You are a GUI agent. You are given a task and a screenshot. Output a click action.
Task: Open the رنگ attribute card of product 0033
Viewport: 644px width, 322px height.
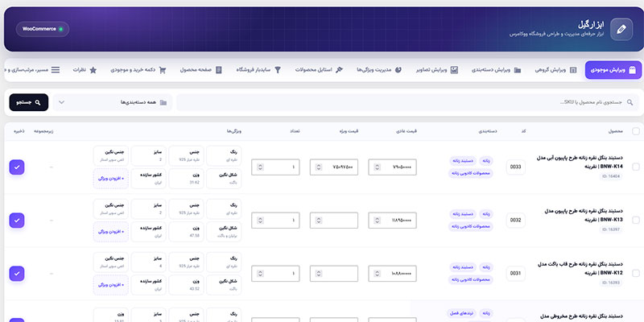pos(224,155)
